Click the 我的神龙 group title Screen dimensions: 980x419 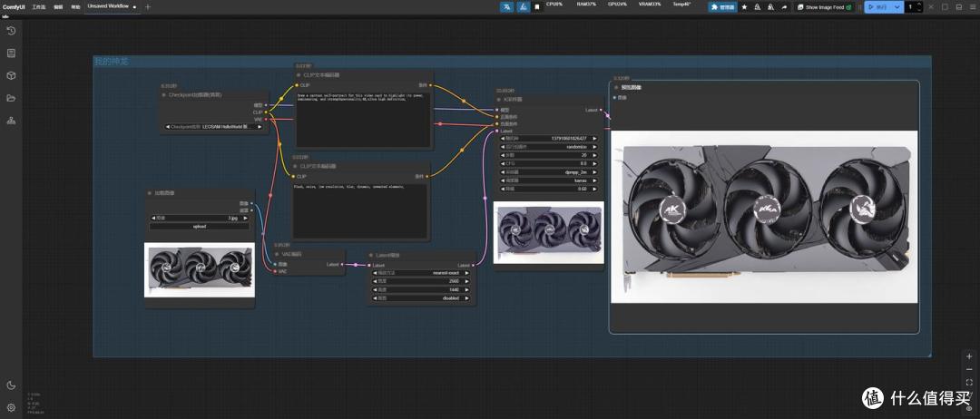(x=112, y=61)
